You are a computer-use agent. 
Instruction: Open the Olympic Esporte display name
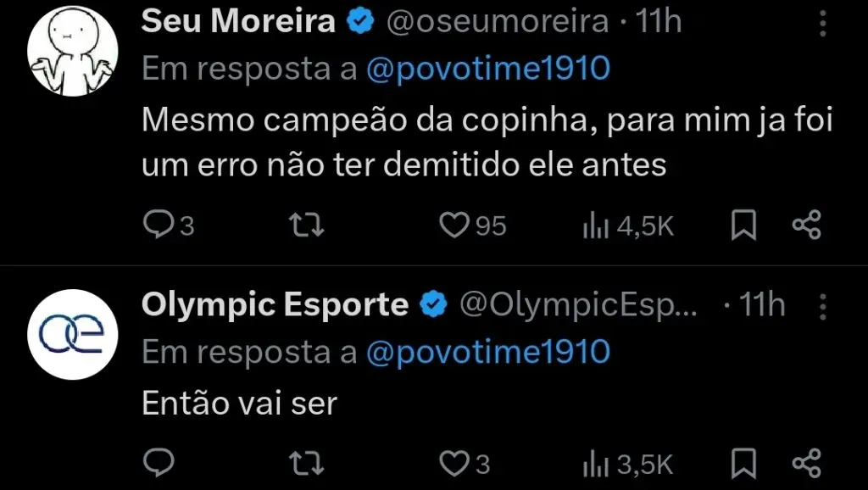pyautogui.click(x=275, y=305)
